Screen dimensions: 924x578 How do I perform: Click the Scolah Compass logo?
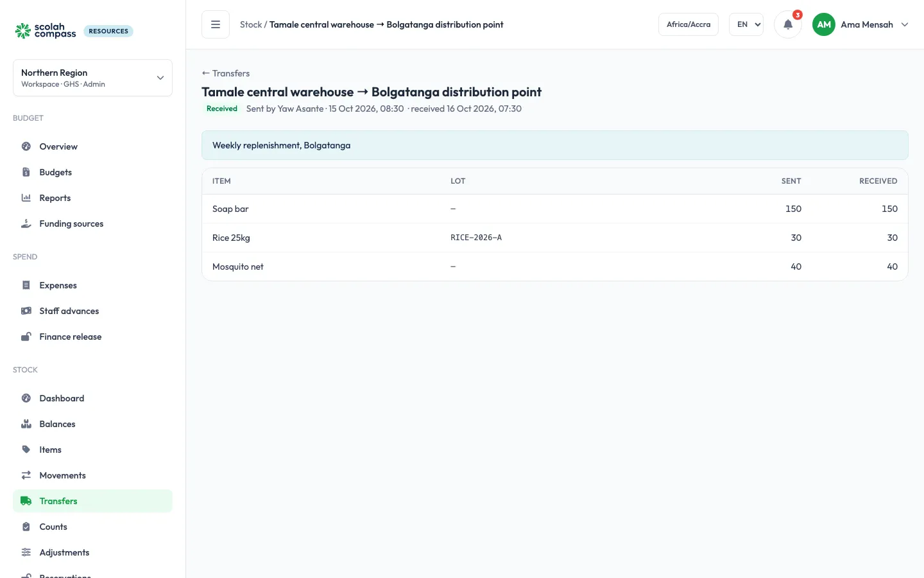[x=46, y=31]
